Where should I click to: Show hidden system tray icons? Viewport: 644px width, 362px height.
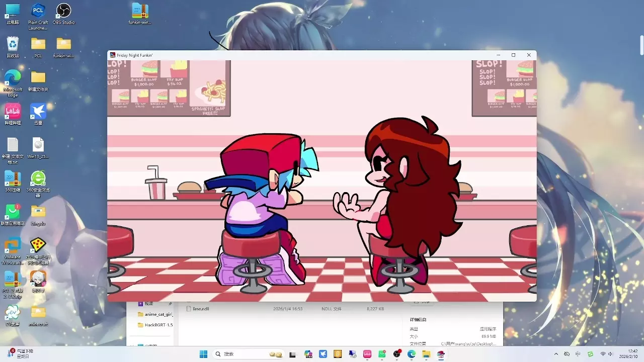tap(556, 354)
